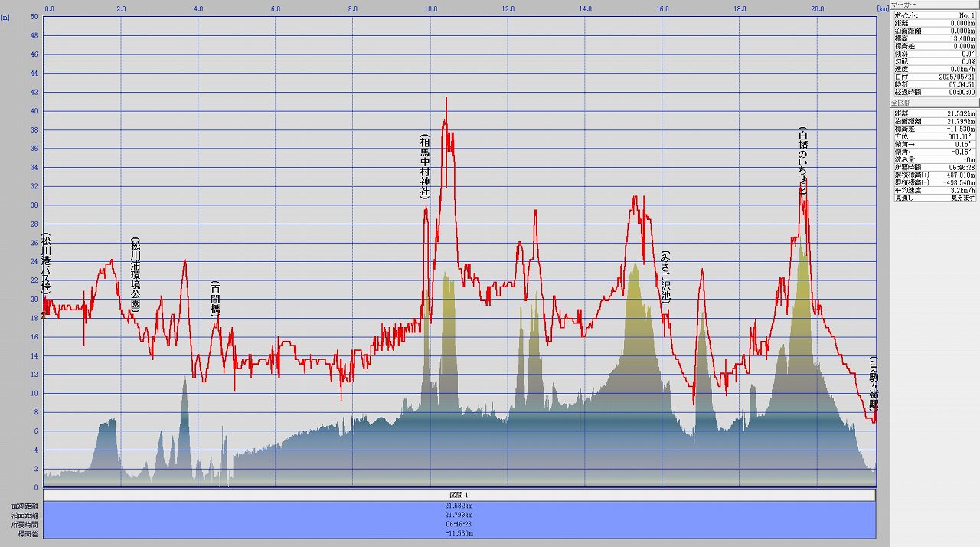Click the 方位 value 301.01°

(x=962, y=136)
